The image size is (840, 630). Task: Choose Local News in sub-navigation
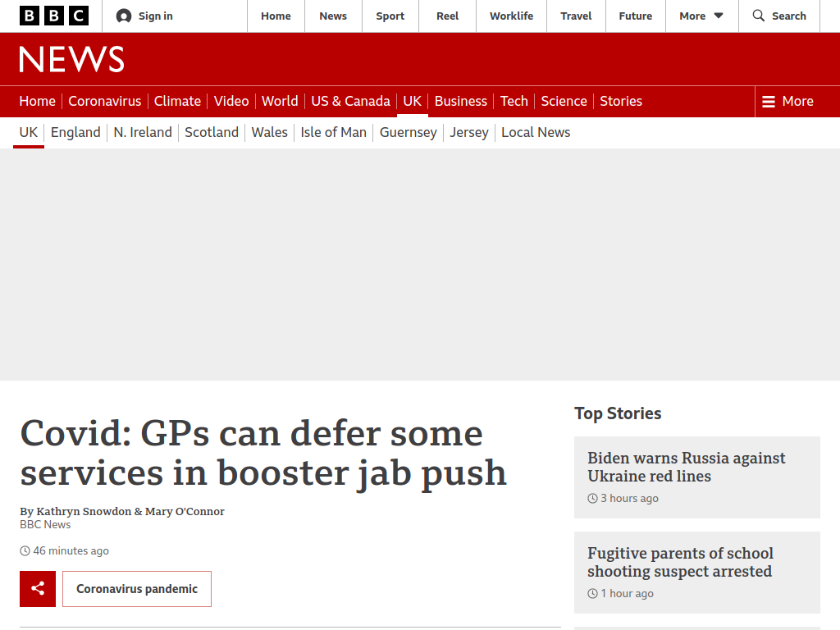[536, 132]
